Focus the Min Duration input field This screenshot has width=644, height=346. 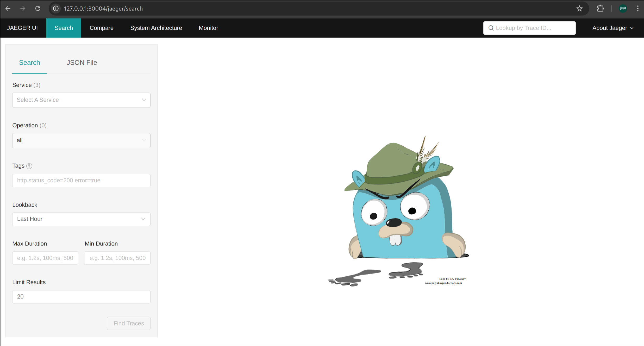tap(117, 258)
